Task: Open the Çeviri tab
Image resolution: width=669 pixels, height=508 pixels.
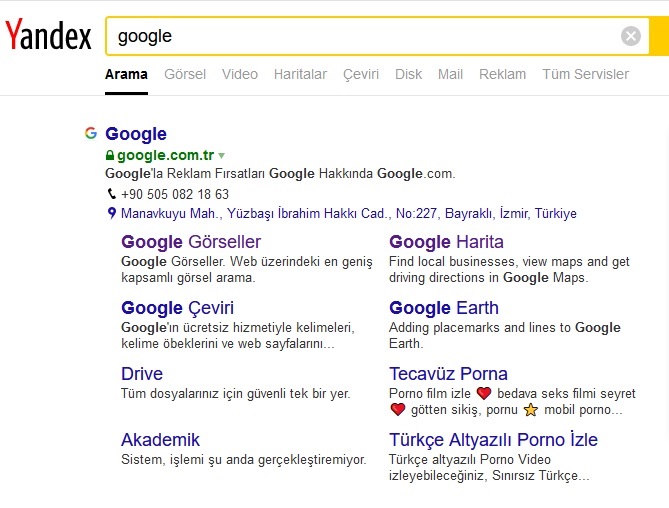Action: tap(361, 74)
